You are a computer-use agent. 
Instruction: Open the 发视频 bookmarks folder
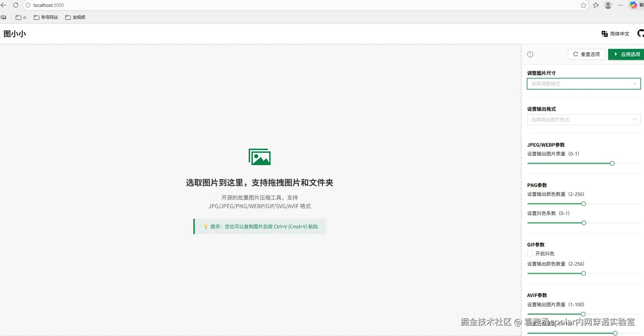point(75,17)
